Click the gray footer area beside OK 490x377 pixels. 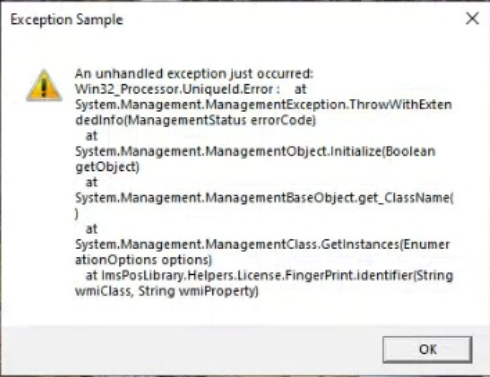pos(190,349)
